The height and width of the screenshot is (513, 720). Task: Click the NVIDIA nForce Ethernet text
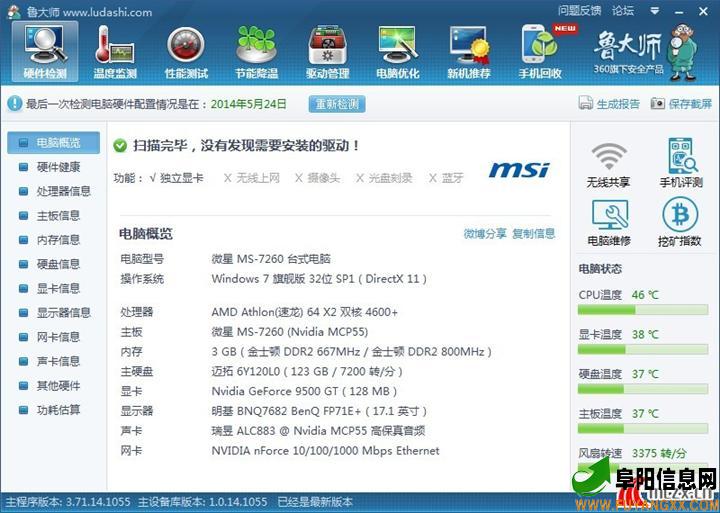[326, 451]
